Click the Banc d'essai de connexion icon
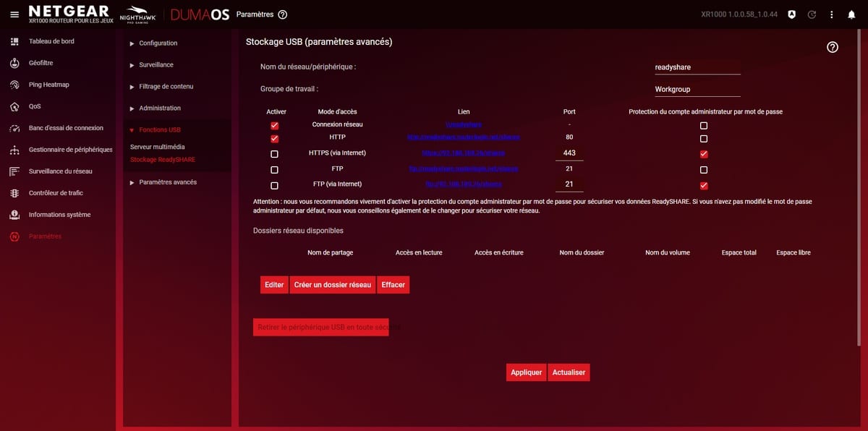This screenshot has height=431, width=868. coord(14,128)
